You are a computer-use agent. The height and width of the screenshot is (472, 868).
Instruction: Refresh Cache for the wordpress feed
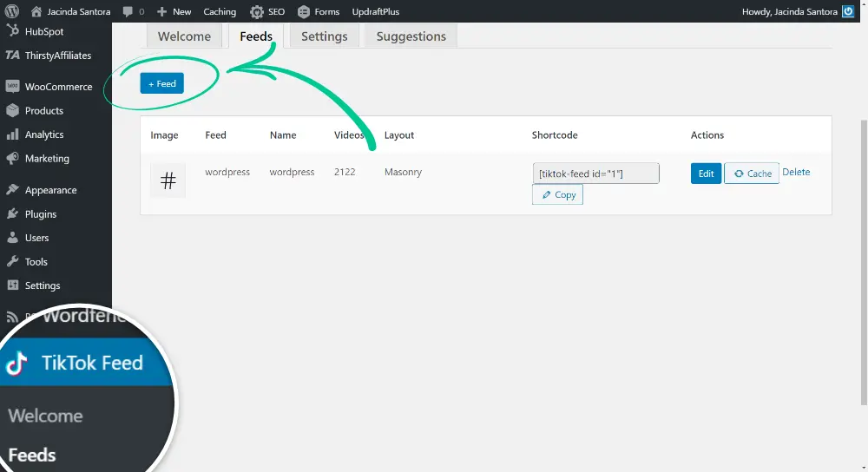tap(752, 174)
